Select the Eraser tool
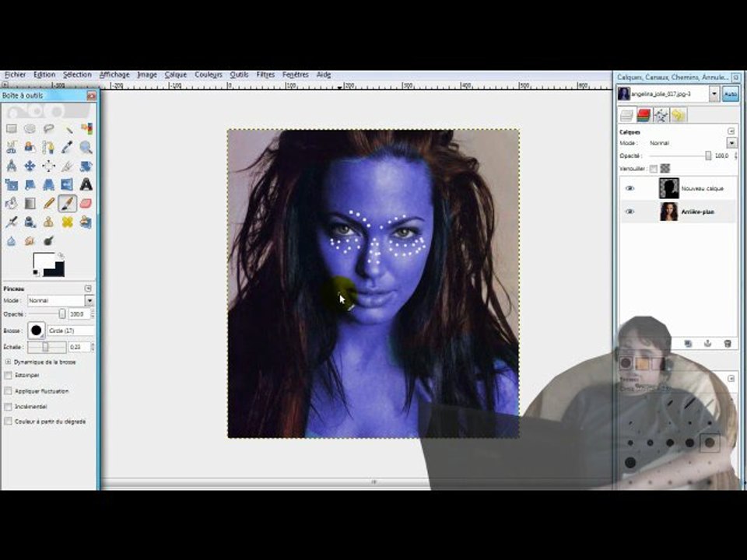The height and width of the screenshot is (560, 747). (x=86, y=203)
